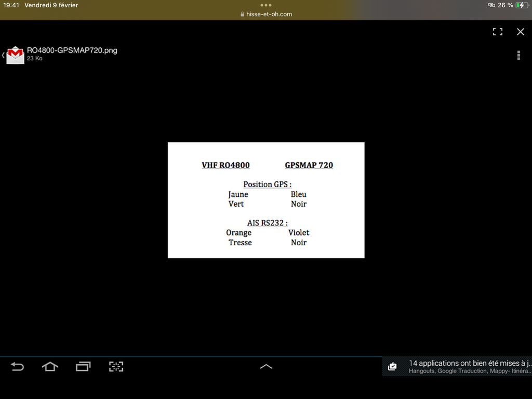Expand the bottom bar up chevron
This screenshot has height=399, width=532.
266,366
